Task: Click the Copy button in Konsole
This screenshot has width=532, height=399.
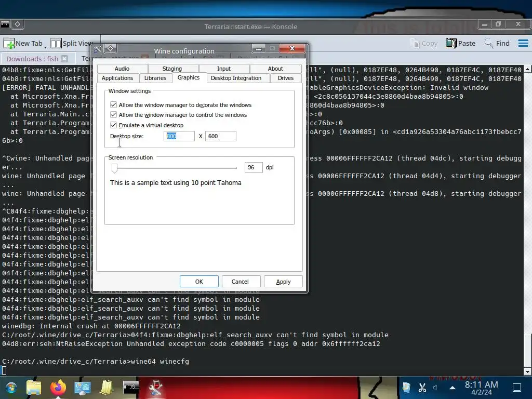Action: (x=424, y=44)
